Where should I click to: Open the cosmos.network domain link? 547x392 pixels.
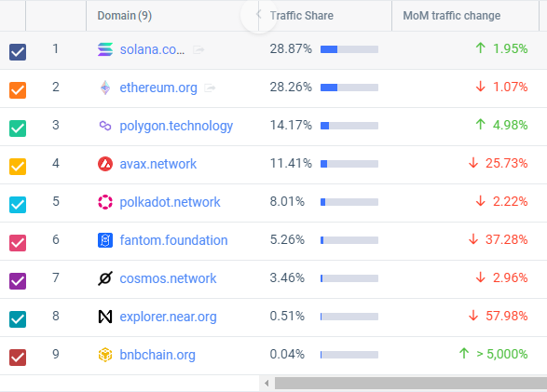[168, 278]
